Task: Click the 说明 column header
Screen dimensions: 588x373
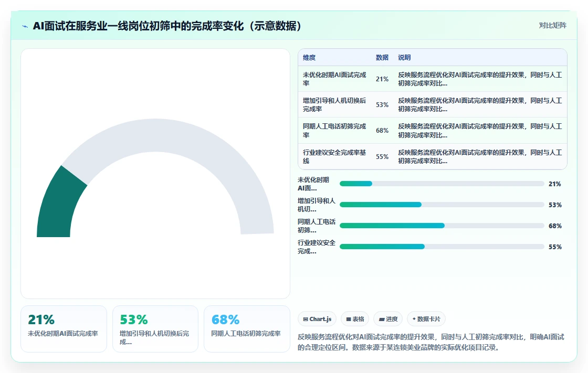Action: coord(404,57)
